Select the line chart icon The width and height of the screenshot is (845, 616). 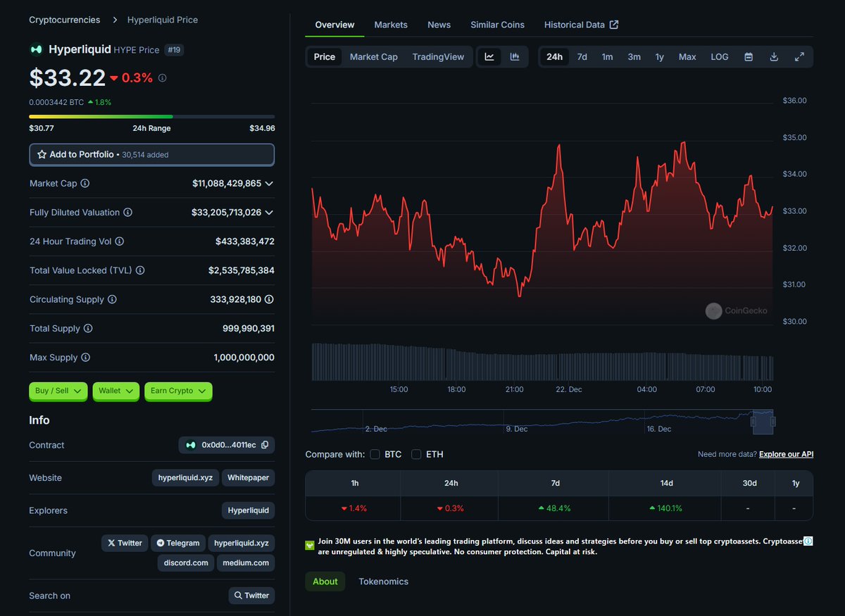click(489, 56)
